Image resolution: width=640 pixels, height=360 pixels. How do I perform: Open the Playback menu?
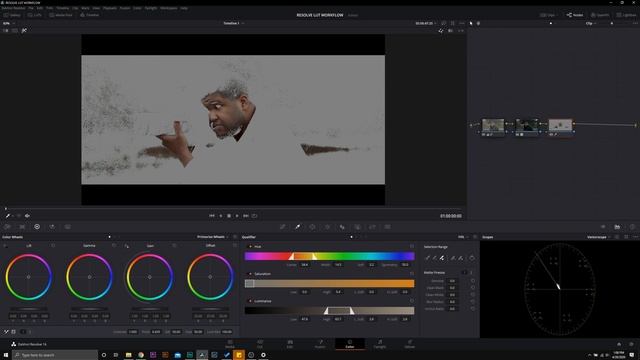[109, 8]
